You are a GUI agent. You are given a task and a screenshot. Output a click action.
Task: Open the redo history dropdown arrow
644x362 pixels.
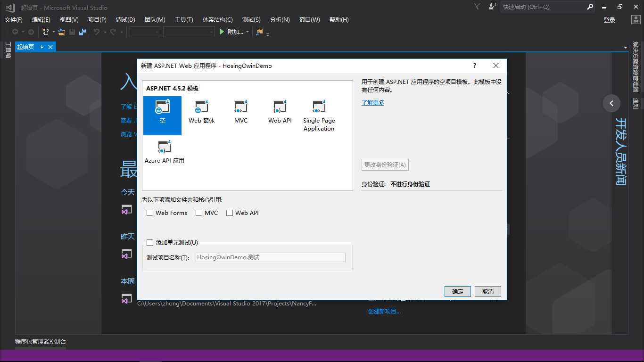121,32
